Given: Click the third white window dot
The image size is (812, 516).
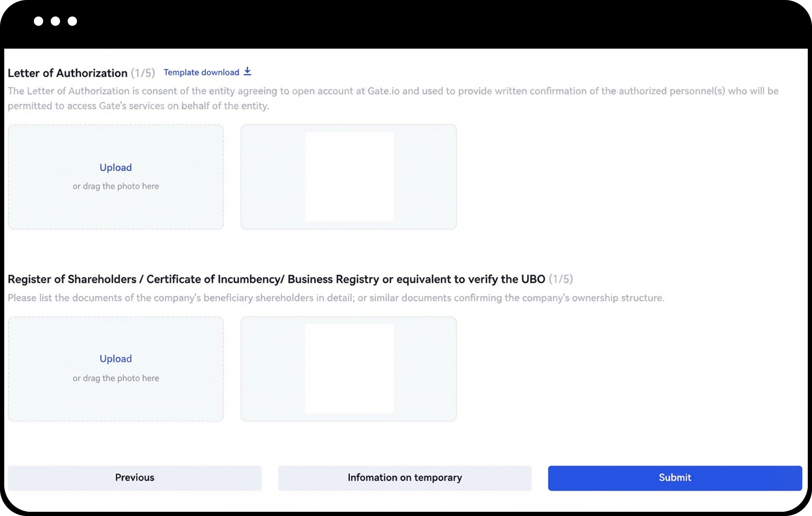Looking at the screenshot, I should click(x=72, y=21).
